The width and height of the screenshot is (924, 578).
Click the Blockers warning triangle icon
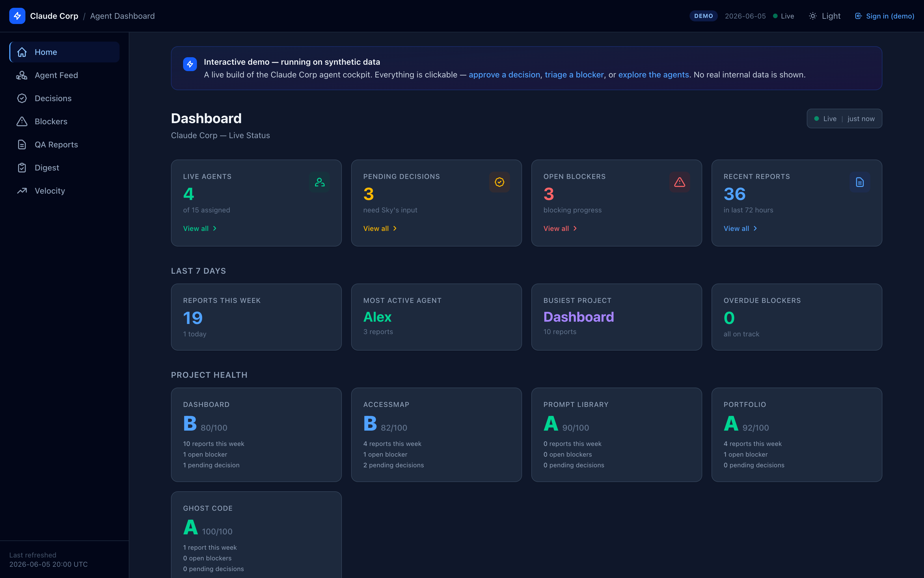click(22, 122)
